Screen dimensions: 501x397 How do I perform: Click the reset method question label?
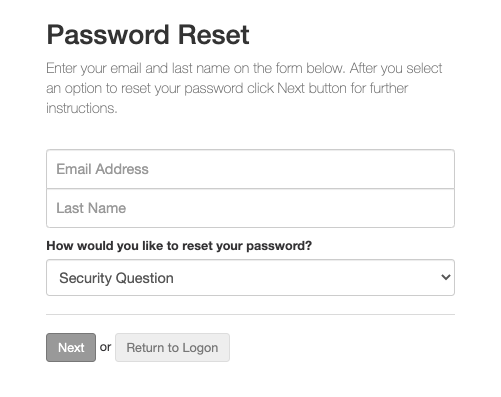pyautogui.click(x=179, y=246)
